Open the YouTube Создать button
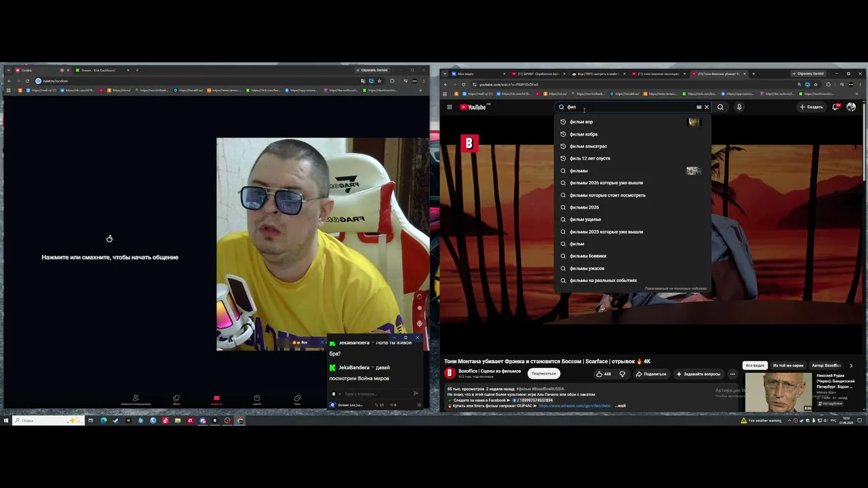This screenshot has height=488, width=868. (811, 107)
